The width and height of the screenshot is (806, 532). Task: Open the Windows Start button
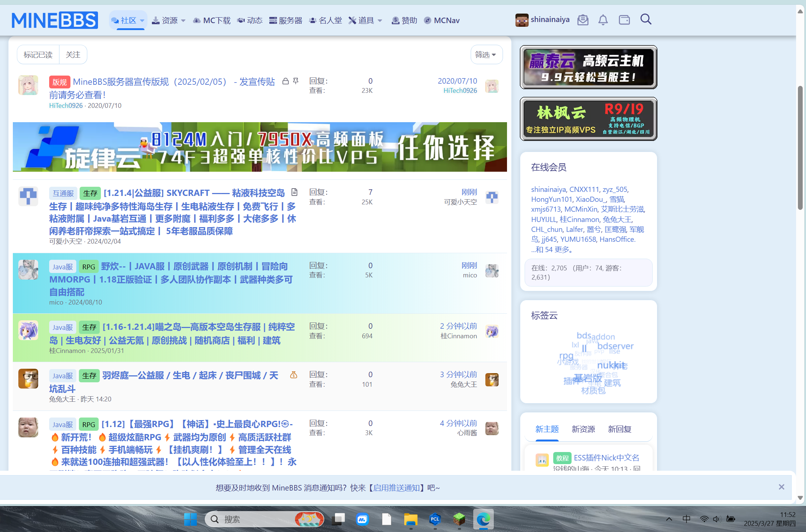click(190, 519)
